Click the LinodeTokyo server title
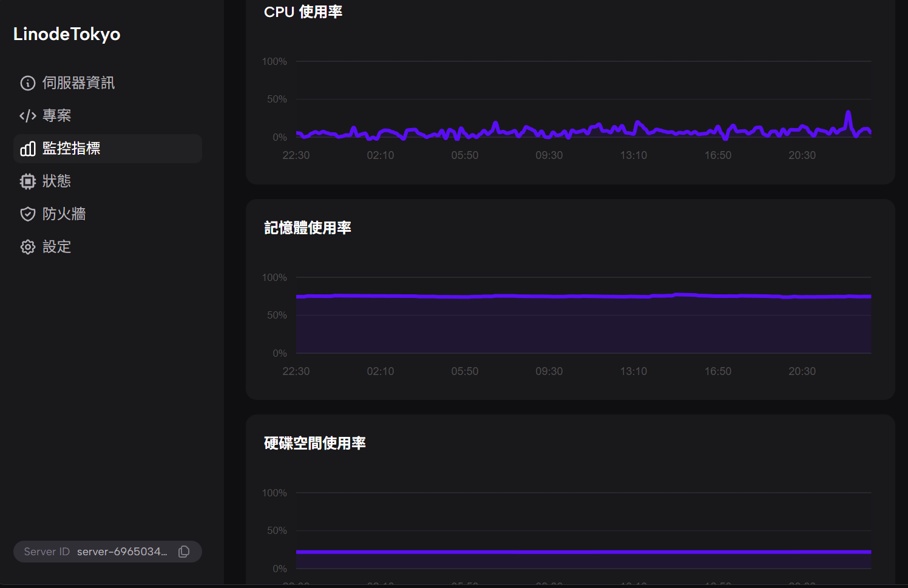The height and width of the screenshot is (588, 908). pos(67,34)
